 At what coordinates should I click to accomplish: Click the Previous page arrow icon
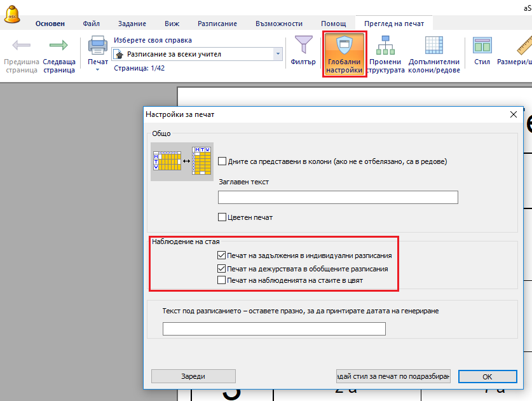coord(21,46)
